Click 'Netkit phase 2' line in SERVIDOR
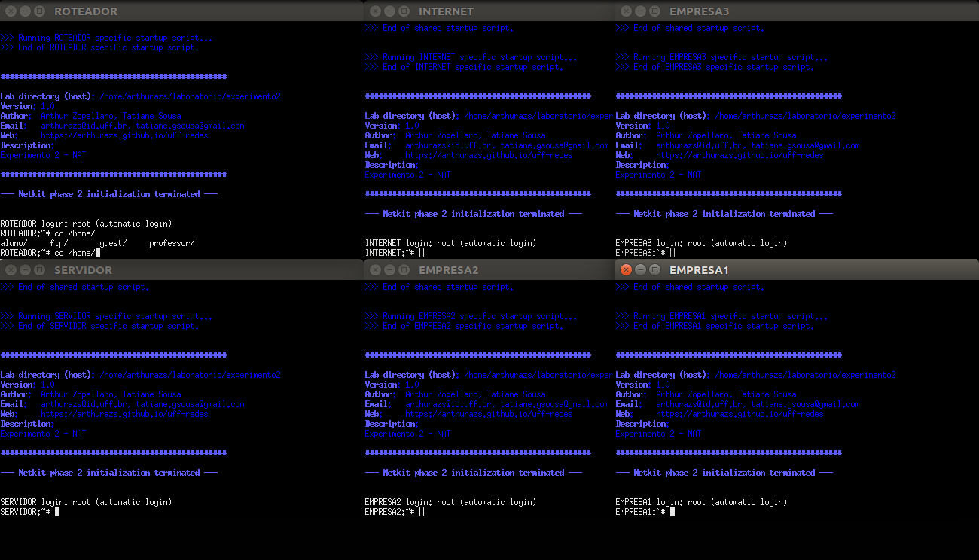 (x=109, y=473)
